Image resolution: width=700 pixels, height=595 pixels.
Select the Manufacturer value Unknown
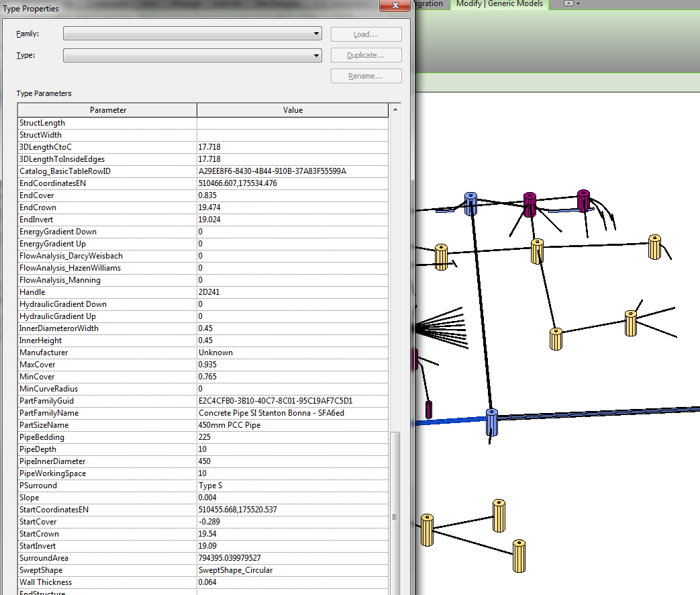point(215,352)
